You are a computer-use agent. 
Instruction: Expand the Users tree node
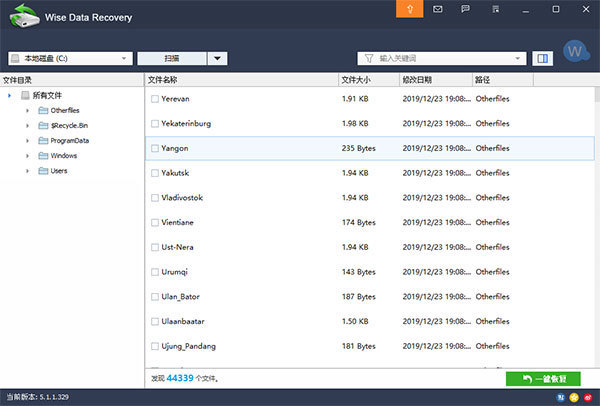pyautogui.click(x=27, y=171)
